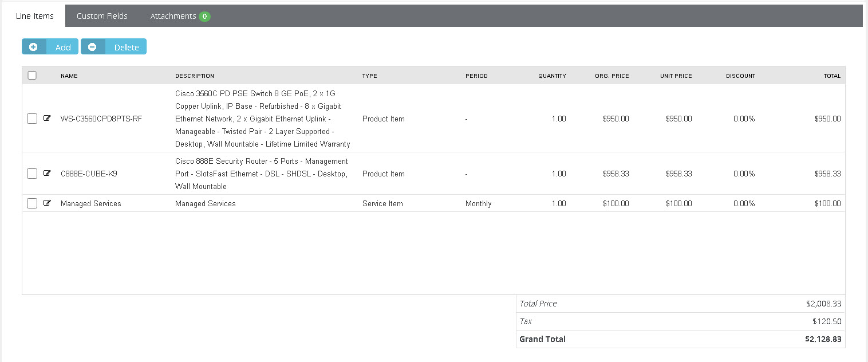Click the Grand Total amount $2,128.83

click(x=823, y=339)
